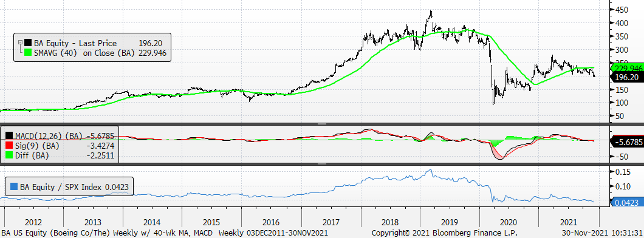Image resolution: width=644 pixels, height=238 pixels.
Task: Click the green 229.946 price tag on right axis
Action: (x=628, y=68)
